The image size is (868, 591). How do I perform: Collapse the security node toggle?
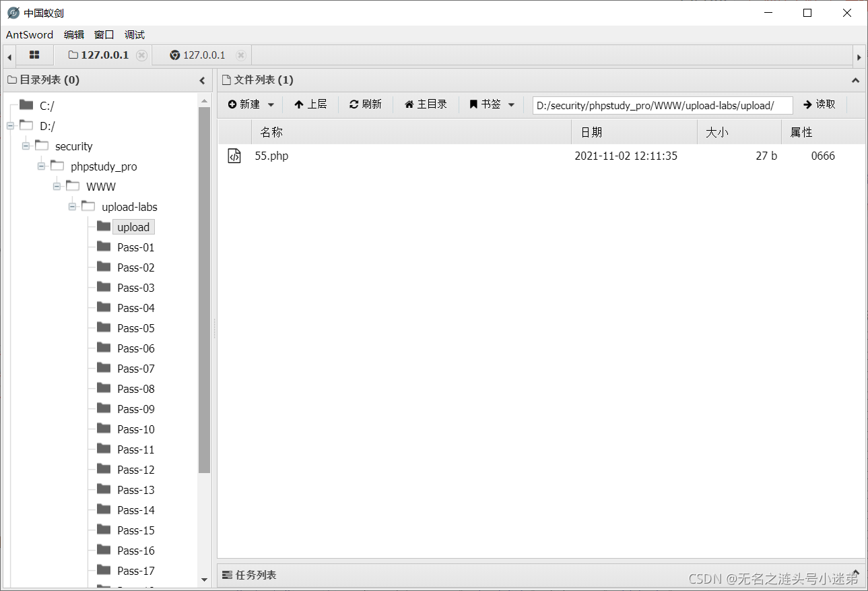pos(26,146)
